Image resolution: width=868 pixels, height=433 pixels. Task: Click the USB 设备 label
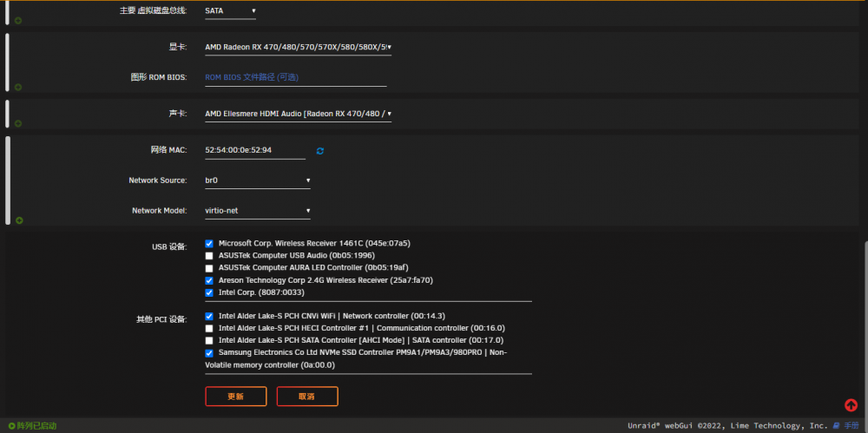click(170, 246)
